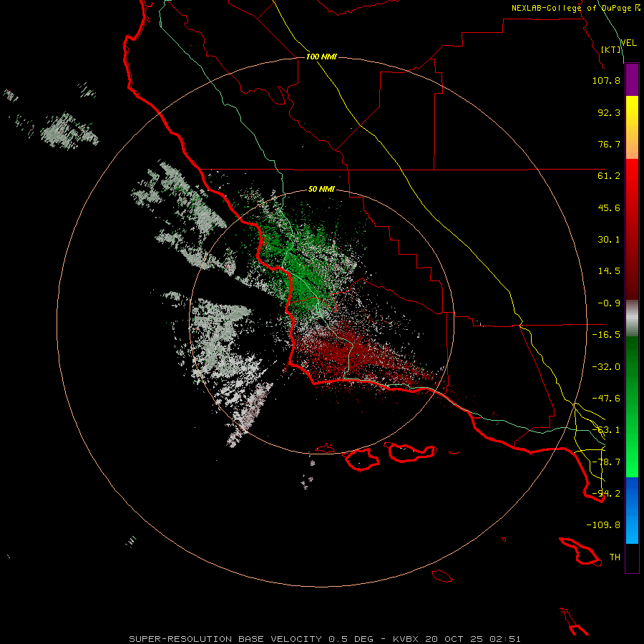Select the 76.7 legend value
Screen dimensions: 644x644
[x=609, y=144]
